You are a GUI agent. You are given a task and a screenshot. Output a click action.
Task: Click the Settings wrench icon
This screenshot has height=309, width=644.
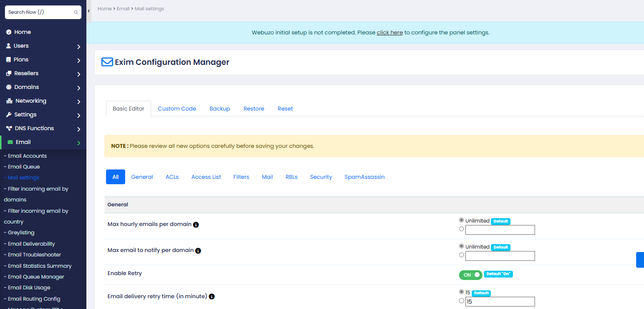(9, 114)
